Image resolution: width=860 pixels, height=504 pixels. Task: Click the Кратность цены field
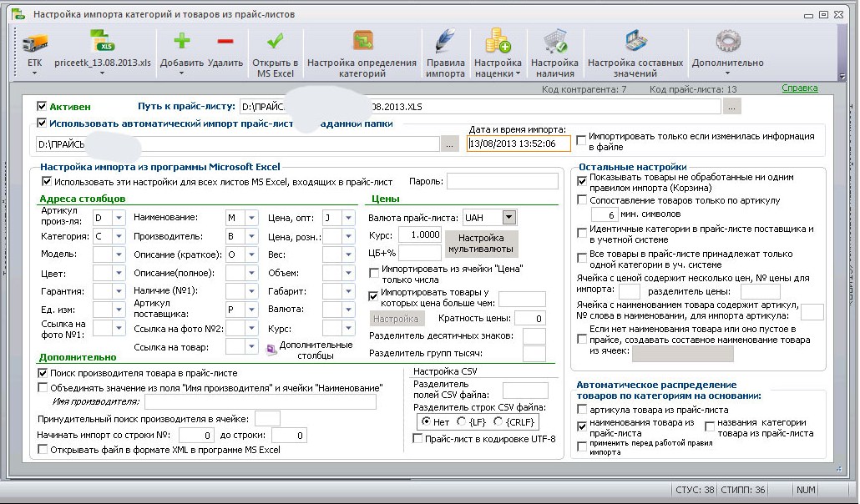(x=530, y=318)
